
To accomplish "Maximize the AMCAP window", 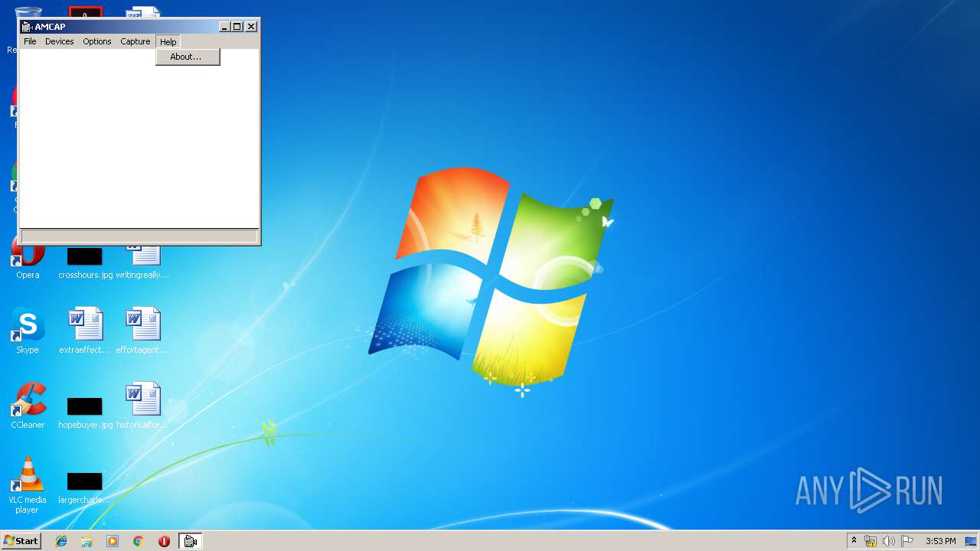I will pos(237,27).
